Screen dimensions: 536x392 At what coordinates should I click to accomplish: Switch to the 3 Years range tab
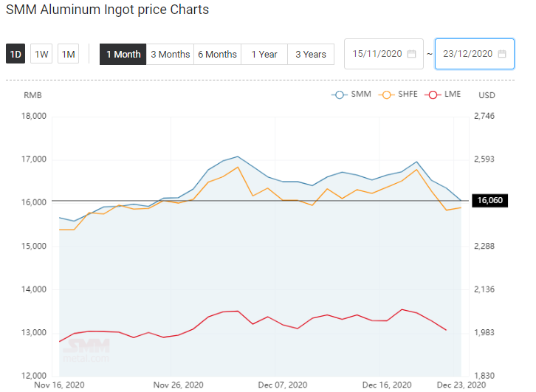(x=311, y=54)
